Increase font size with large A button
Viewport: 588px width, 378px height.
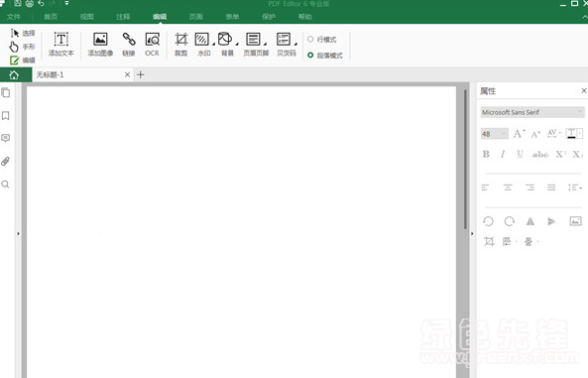coord(519,133)
